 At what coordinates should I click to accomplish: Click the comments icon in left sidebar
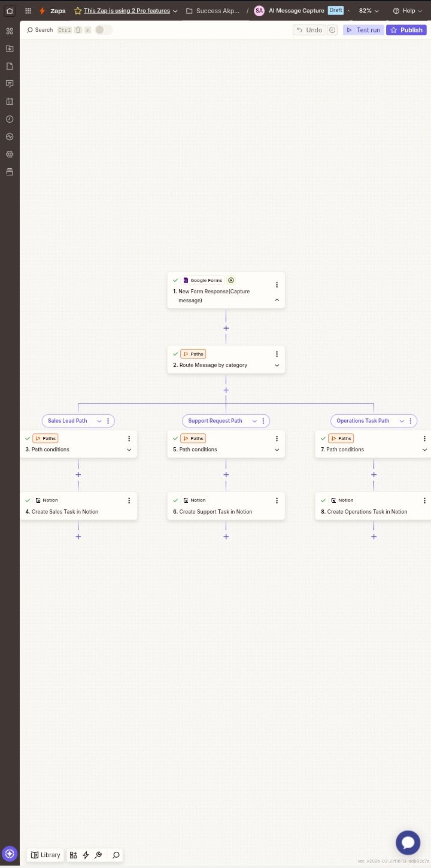[10, 84]
